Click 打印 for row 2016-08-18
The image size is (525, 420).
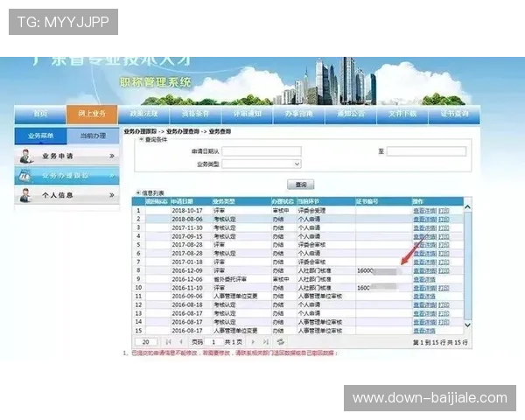click(444, 305)
